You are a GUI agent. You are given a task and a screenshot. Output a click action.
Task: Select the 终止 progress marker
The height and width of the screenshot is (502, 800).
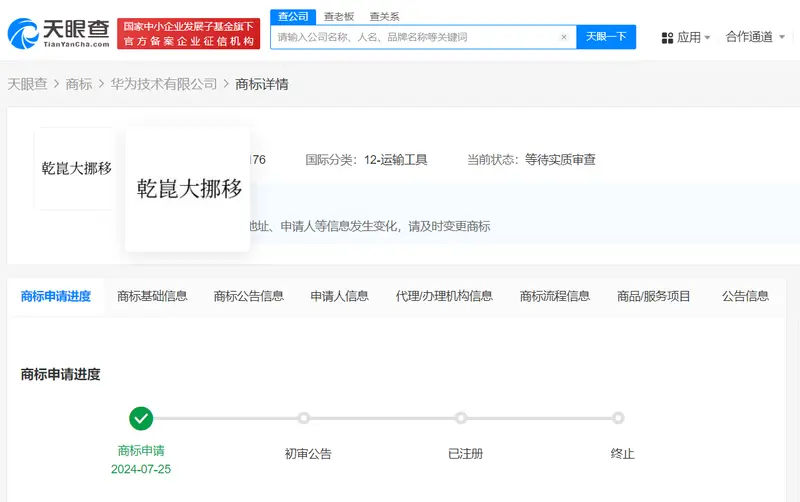[x=618, y=418]
